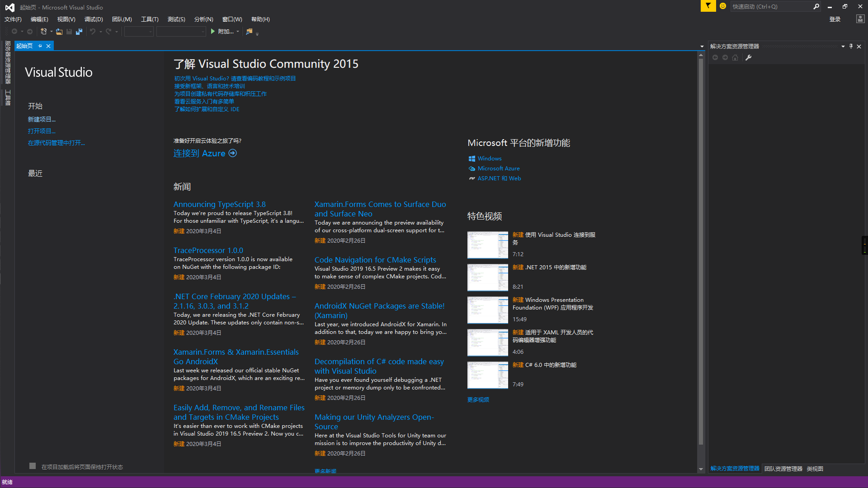The height and width of the screenshot is (488, 868).
Task: Open the TraceProcessor 1.0.0 news link
Action: 208,250
